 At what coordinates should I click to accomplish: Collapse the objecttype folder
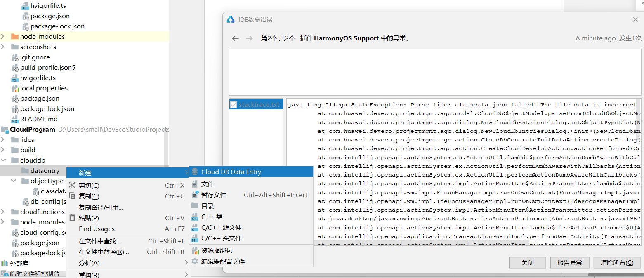[14, 181]
